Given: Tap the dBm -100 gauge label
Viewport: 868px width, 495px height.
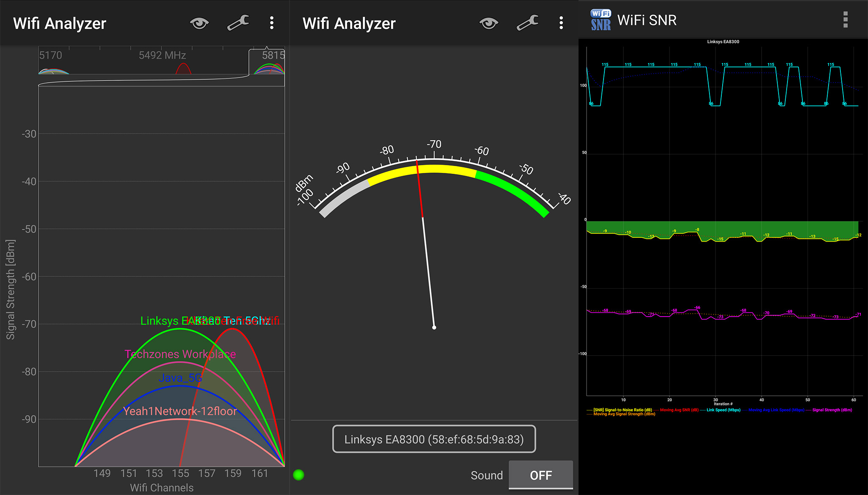Looking at the screenshot, I should [x=304, y=190].
